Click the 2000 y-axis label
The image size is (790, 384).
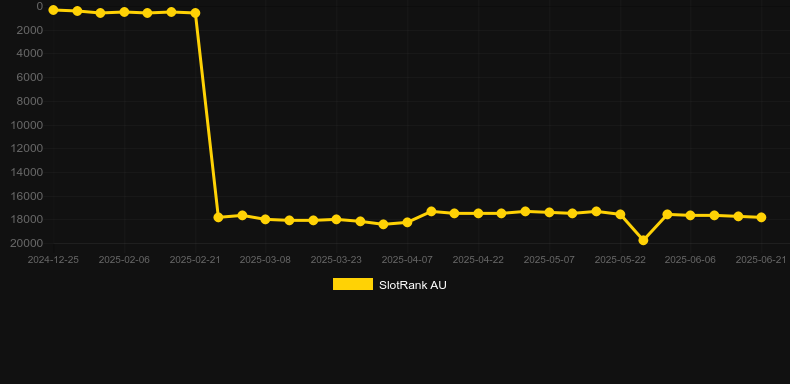[x=31, y=30]
